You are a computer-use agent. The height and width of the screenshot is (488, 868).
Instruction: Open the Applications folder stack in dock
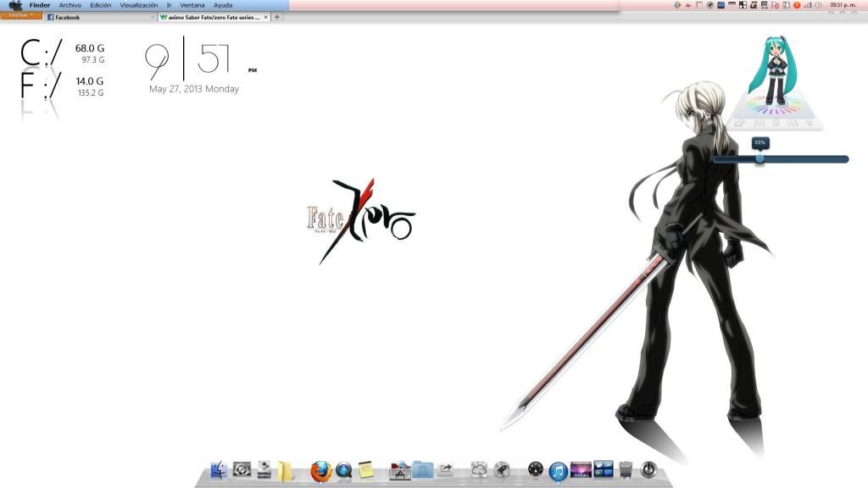pos(400,470)
